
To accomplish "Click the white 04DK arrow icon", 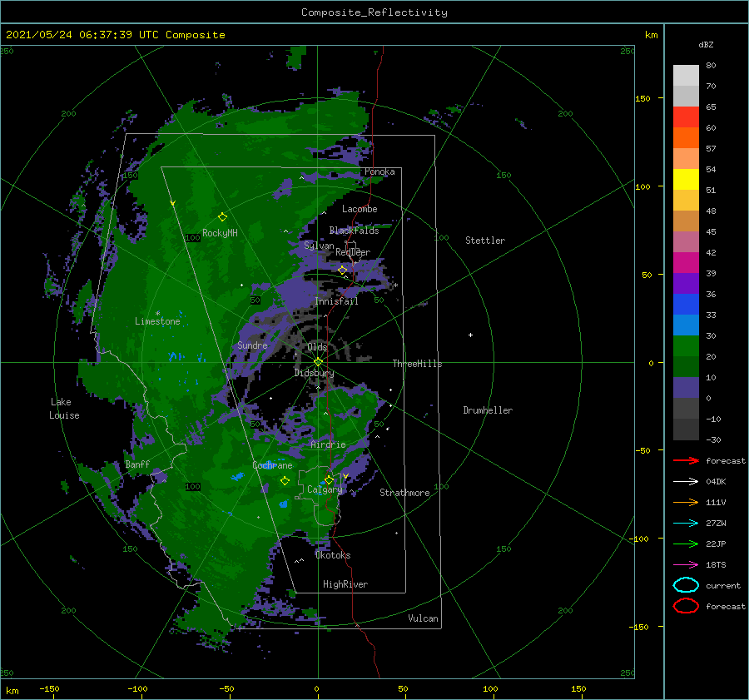I will point(686,481).
